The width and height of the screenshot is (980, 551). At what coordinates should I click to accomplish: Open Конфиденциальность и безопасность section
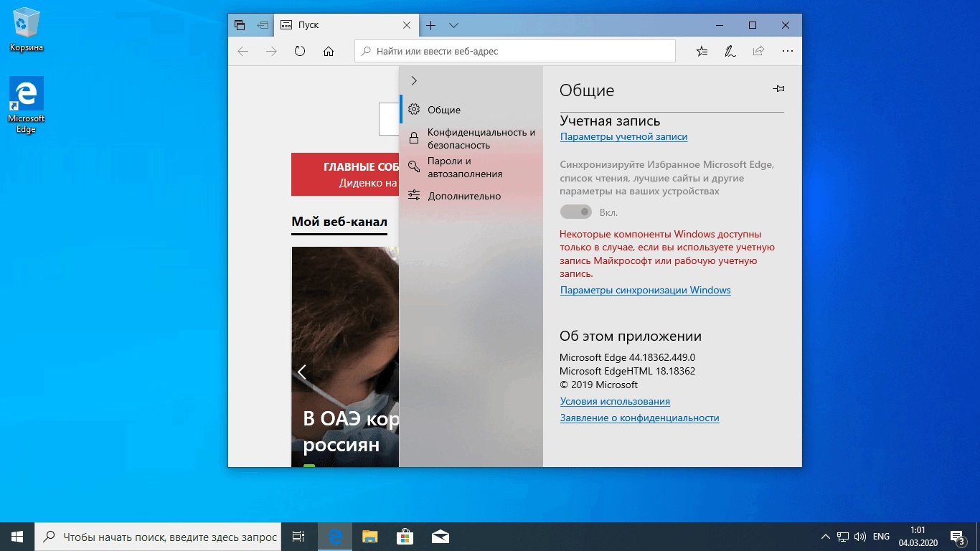(x=471, y=138)
